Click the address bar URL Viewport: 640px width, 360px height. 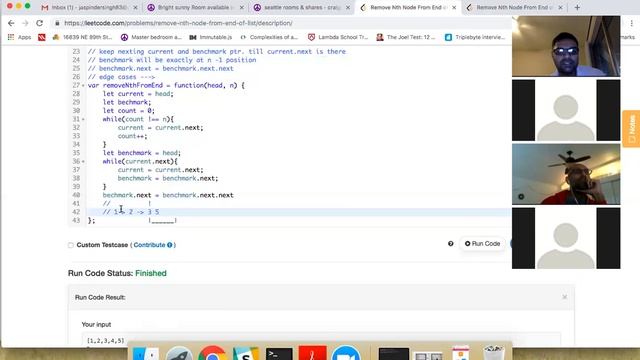pos(178,23)
